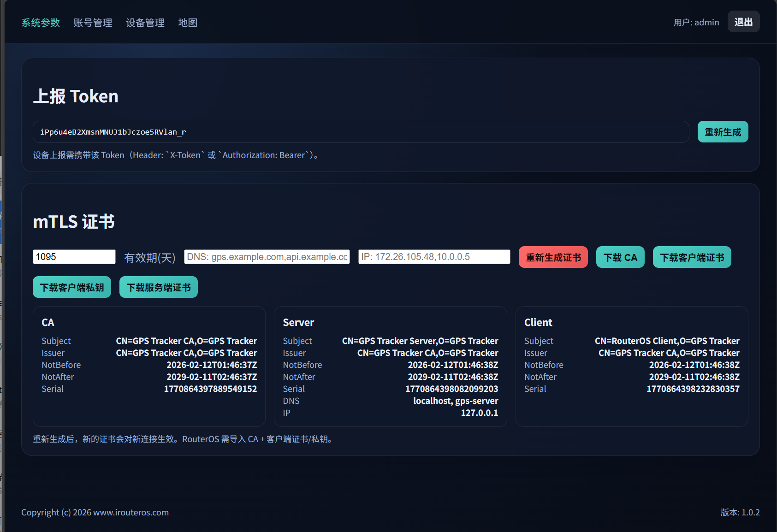The height and width of the screenshot is (532, 777).
Task: Click the Server card DNS value
Action: 456,401
